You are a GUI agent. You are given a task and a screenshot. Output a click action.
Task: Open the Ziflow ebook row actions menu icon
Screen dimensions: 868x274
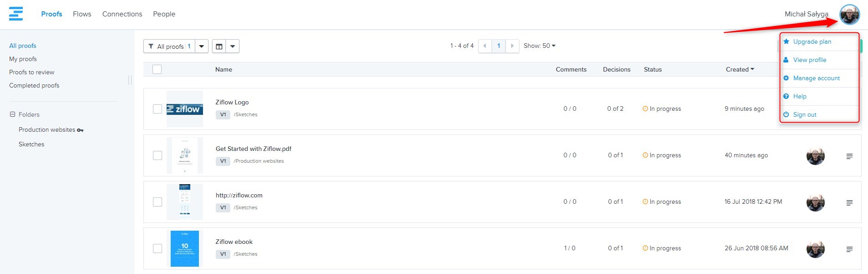pos(849,249)
